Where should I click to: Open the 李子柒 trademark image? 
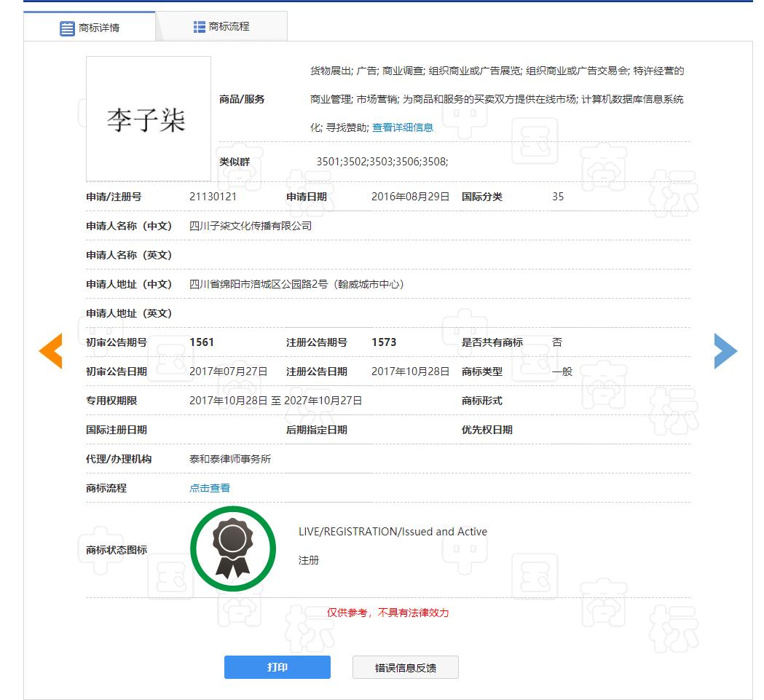tap(149, 119)
